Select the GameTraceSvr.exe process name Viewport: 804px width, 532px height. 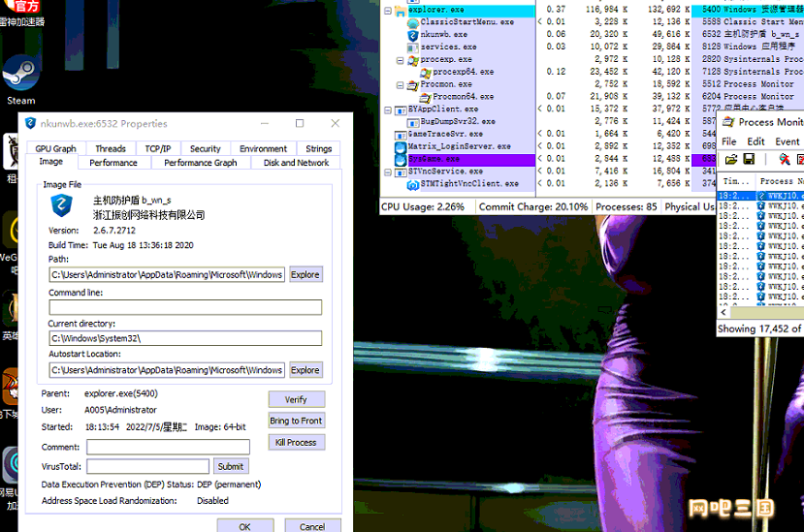click(x=445, y=134)
